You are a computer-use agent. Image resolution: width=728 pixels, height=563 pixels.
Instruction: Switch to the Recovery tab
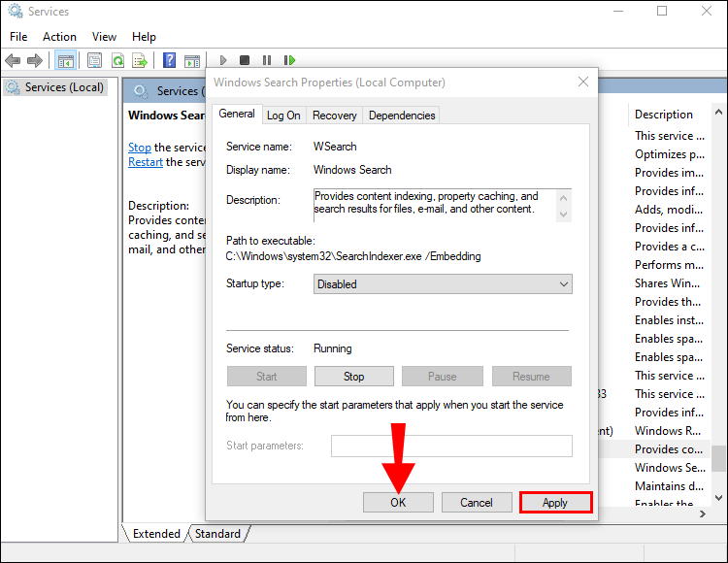pos(334,116)
